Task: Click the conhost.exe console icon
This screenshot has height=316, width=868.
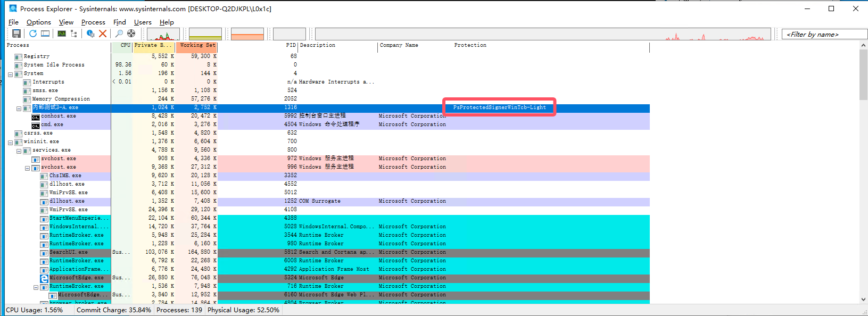Action: (36, 117)
